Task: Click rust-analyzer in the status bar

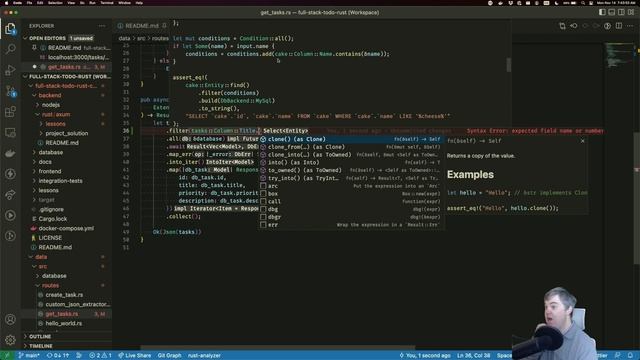Action: click(204, 356)
